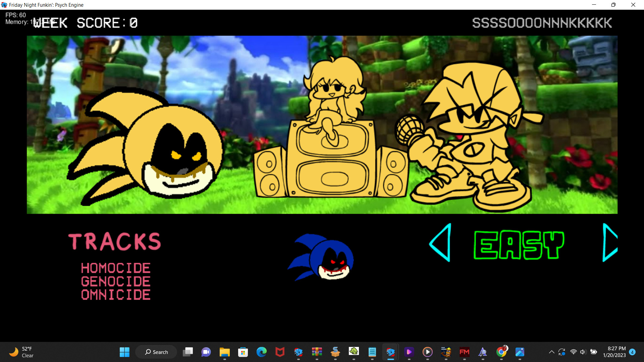Image resolution: width=644 pixels, height=362 pixels.
Task: Open Notepad from the taskbar
Action: (x=372, y=352)
